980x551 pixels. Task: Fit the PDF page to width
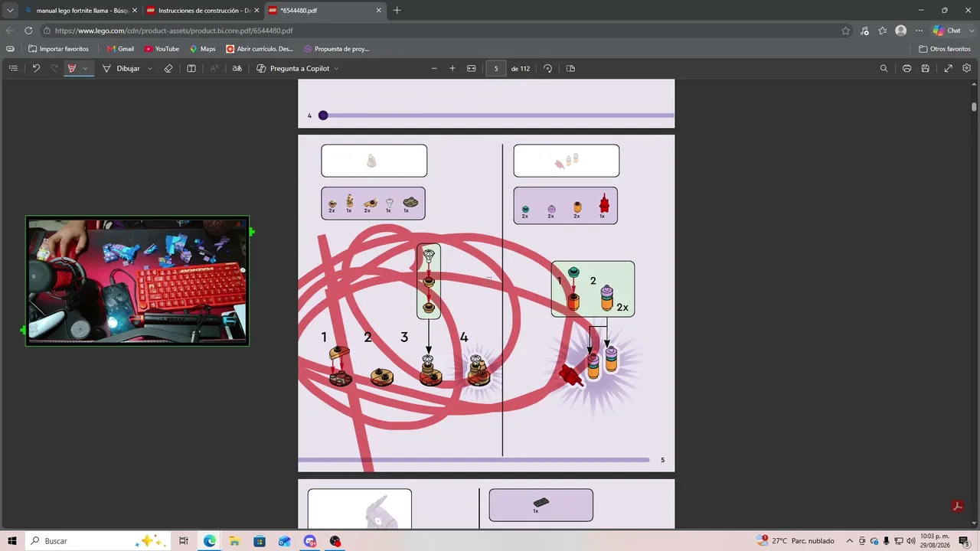tap(472, 68)
